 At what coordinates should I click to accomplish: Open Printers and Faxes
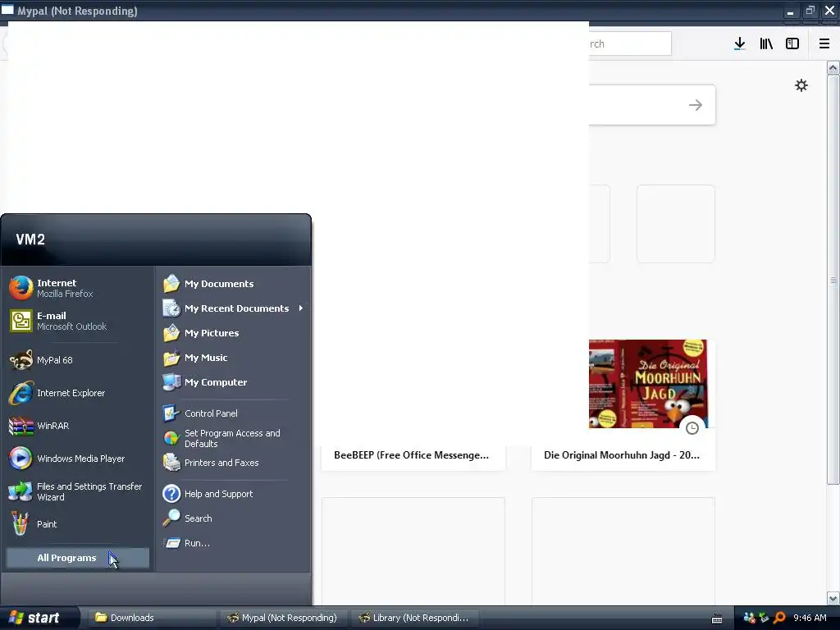pyautogui.click(x=233, y=463)
